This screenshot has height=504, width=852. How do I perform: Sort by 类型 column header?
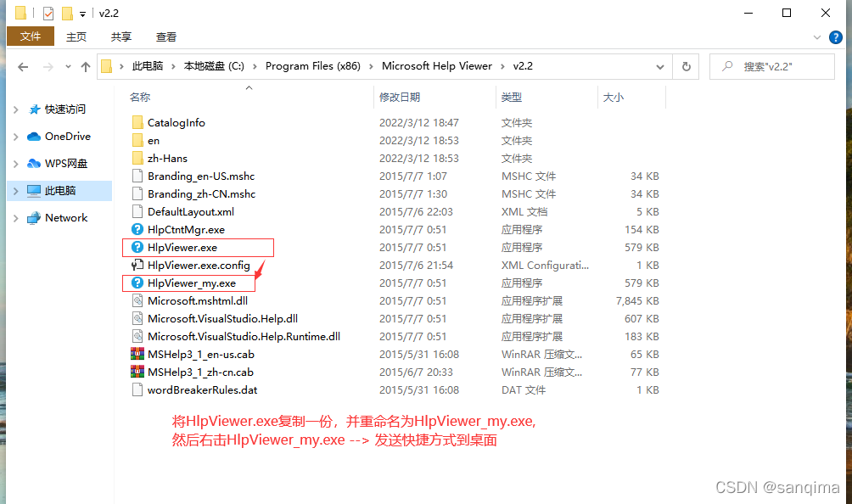(x=512, y=98)
